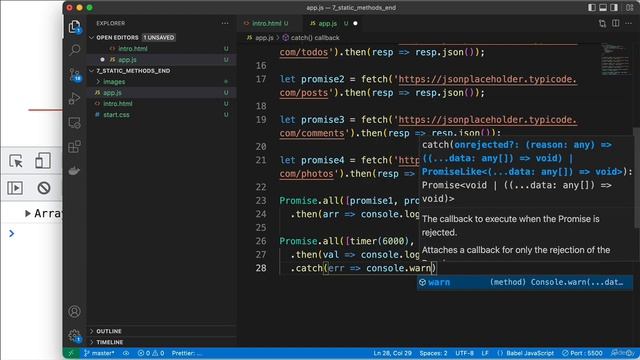
Task: Click split editor right icon
Action: click(x=616, y=23)
